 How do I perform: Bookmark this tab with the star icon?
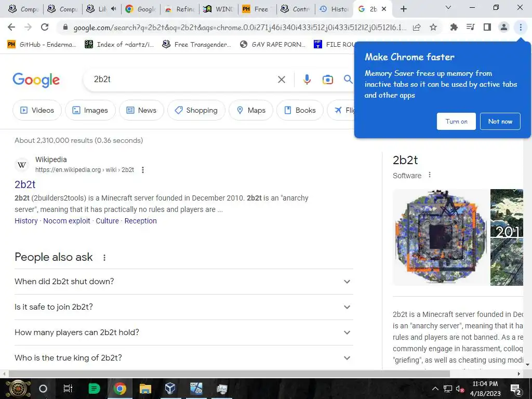click(x=433, y=27)
